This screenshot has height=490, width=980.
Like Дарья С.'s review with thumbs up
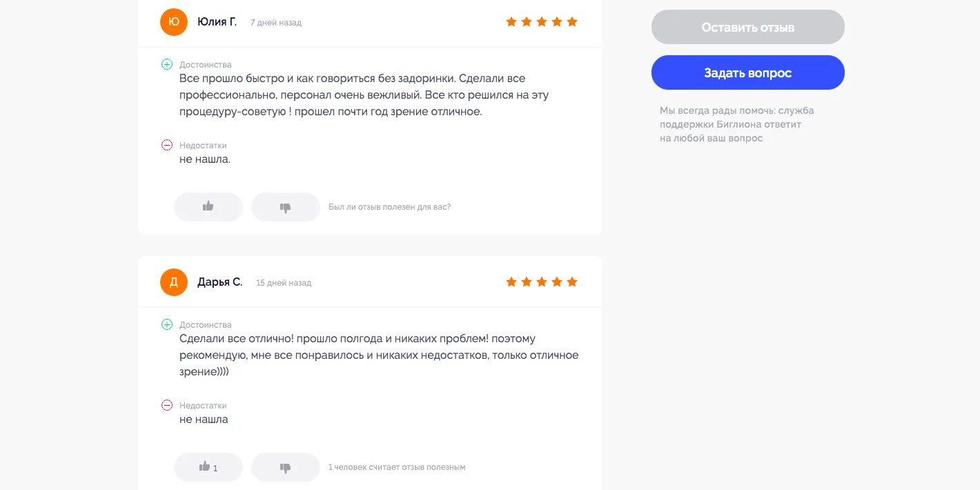208,467
